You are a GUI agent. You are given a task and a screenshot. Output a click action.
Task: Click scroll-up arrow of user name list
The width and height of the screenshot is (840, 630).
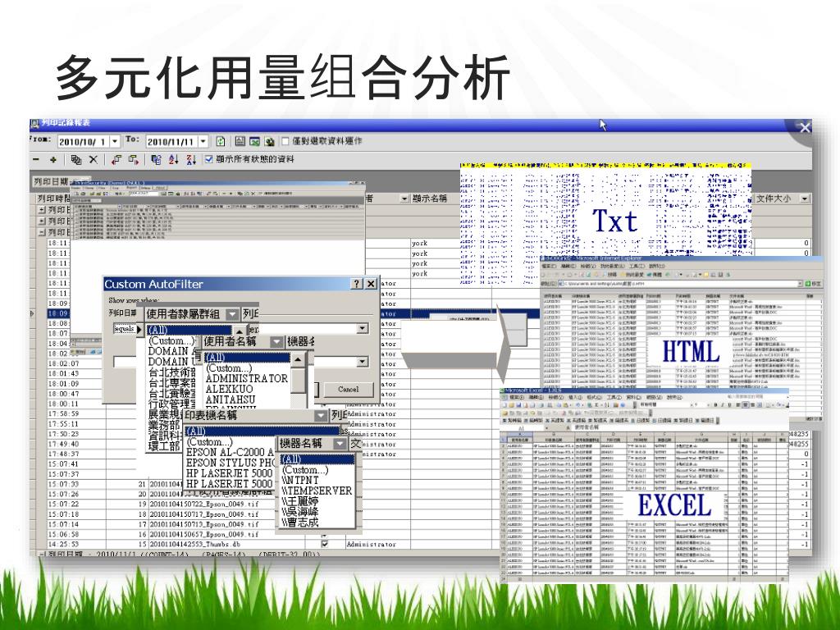(x=299, y=358)
